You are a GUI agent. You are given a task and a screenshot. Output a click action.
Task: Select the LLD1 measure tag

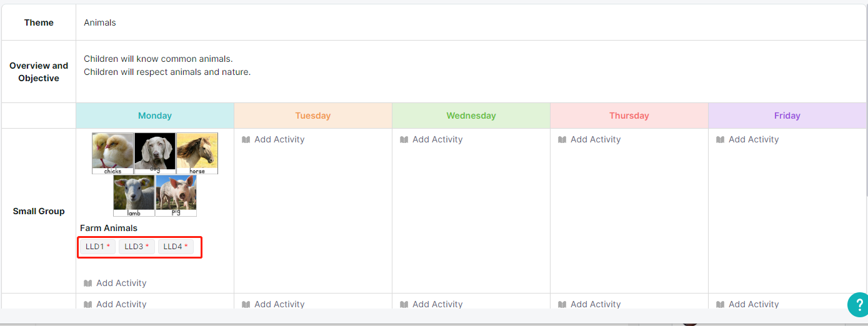[x=97, y=247]
